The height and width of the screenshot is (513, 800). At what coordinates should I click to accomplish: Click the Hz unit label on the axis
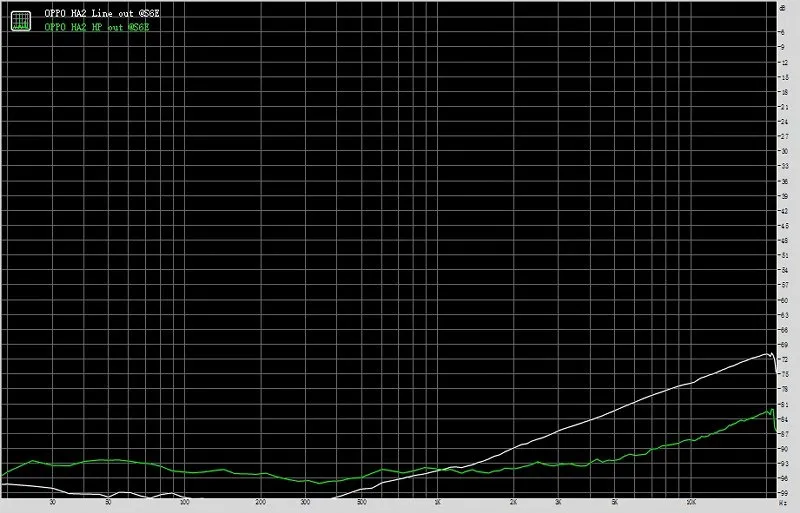tap(783, 503)
